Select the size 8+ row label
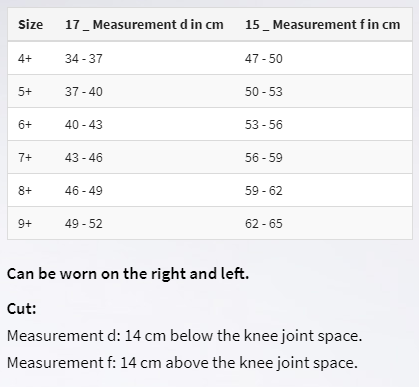419x387 pixels. coord(25,191)
